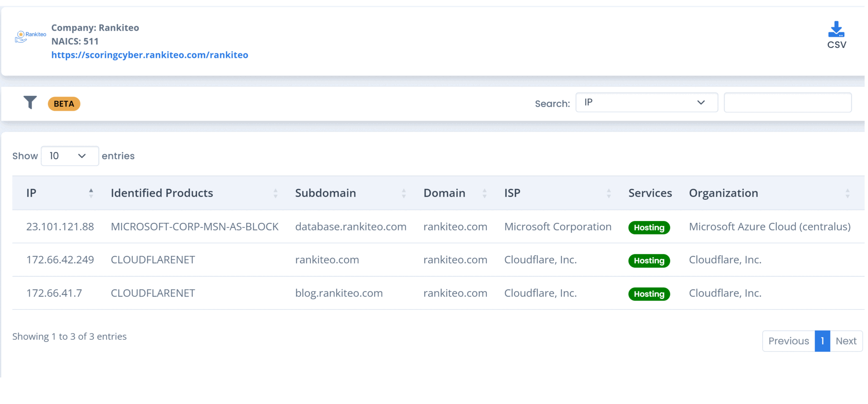The width and height of the screenshot is (868, 404).
Task: Go to the Previous page
Action: 788,341
